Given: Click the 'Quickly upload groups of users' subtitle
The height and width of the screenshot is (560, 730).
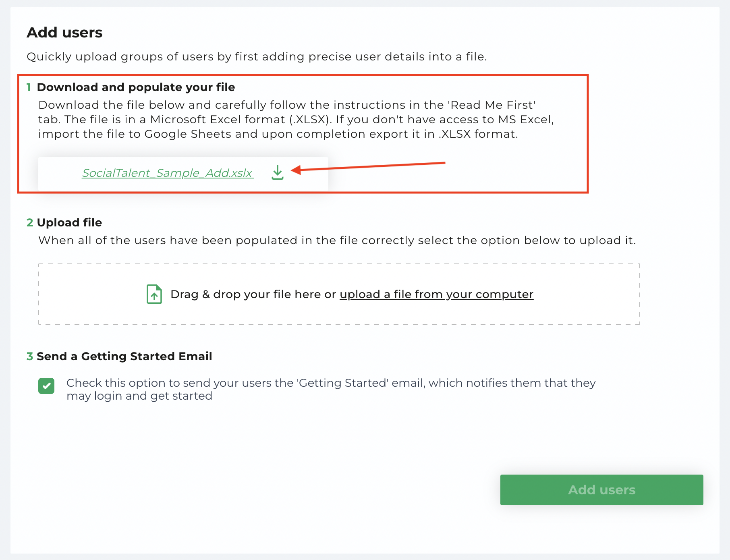Looking at the screenshot, I should pyautogui.click(x=257, y=56).
